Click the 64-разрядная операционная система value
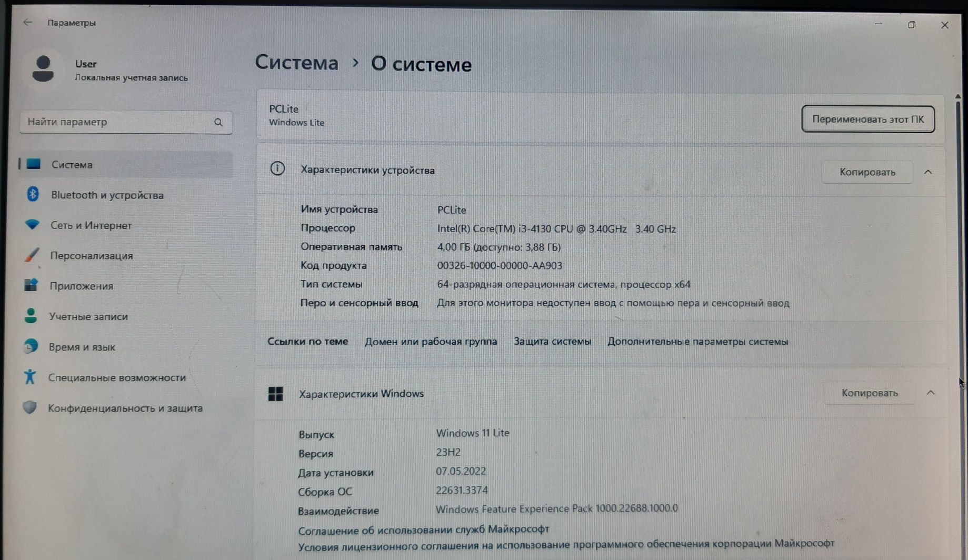968x560 pixels. (563, 284)
